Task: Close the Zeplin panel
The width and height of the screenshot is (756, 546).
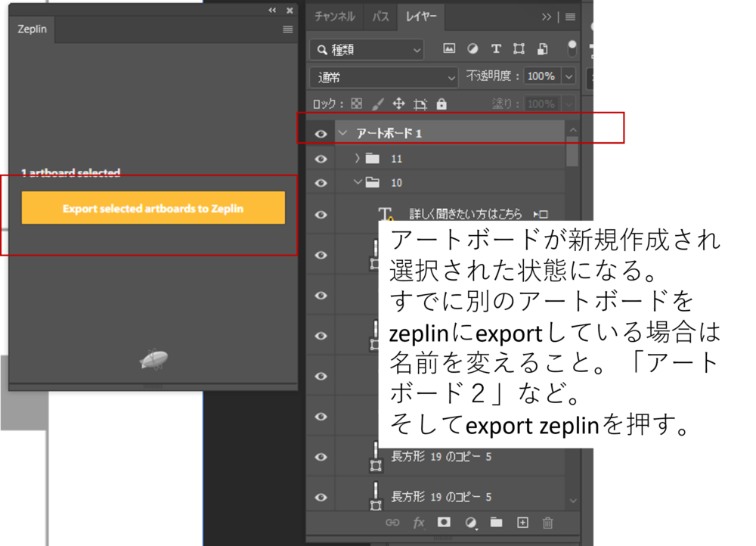Action: [290, 10]
